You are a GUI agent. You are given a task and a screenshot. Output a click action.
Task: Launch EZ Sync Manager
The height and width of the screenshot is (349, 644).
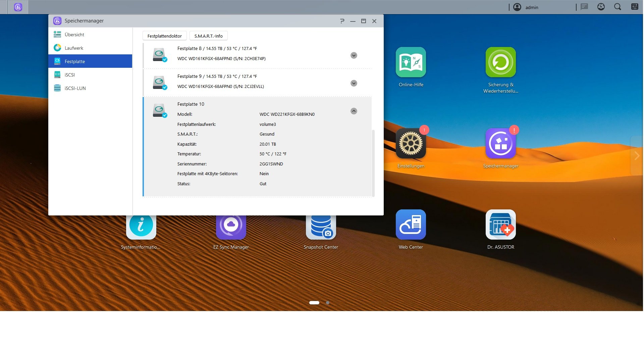click(x=231, y=227)
